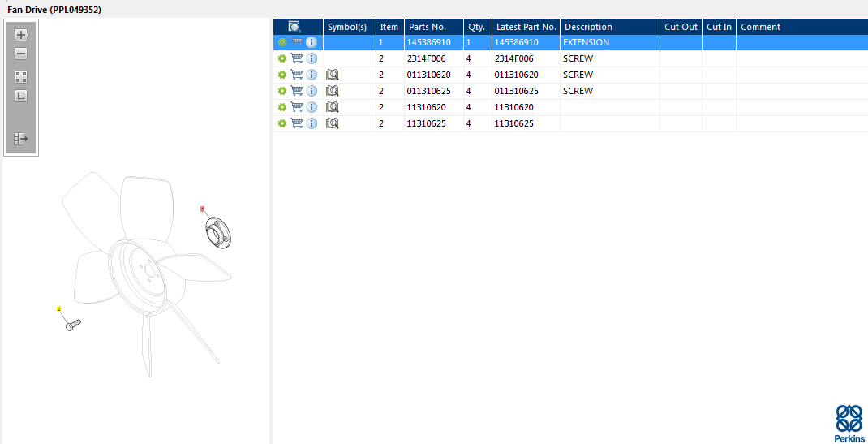
Task: Add part 2314F006 to cart
Action: (x=297, y=58)
